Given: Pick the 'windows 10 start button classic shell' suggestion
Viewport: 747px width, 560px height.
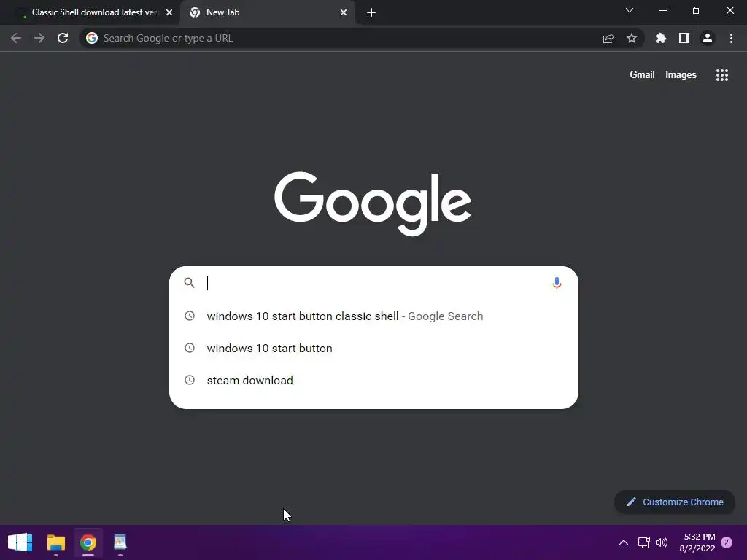Looking at the screenshot, I should (x=374, y=316).
